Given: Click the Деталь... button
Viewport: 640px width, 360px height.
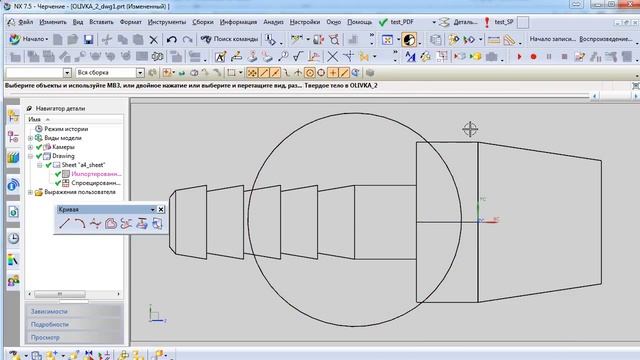Looking at the screenshot, I should pos(458,22).
